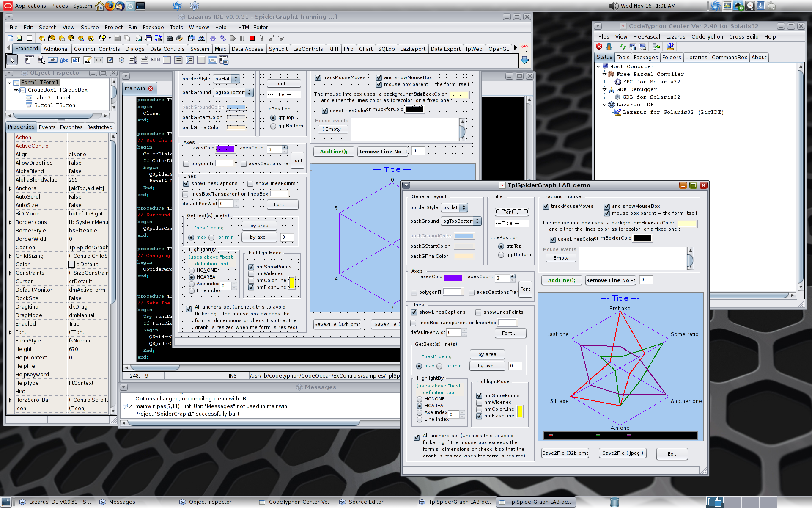This screenshot has width=812, height=508.
Task: Click the green Run arrow in Lazarus toolbar
Action: tap(233, 38)
